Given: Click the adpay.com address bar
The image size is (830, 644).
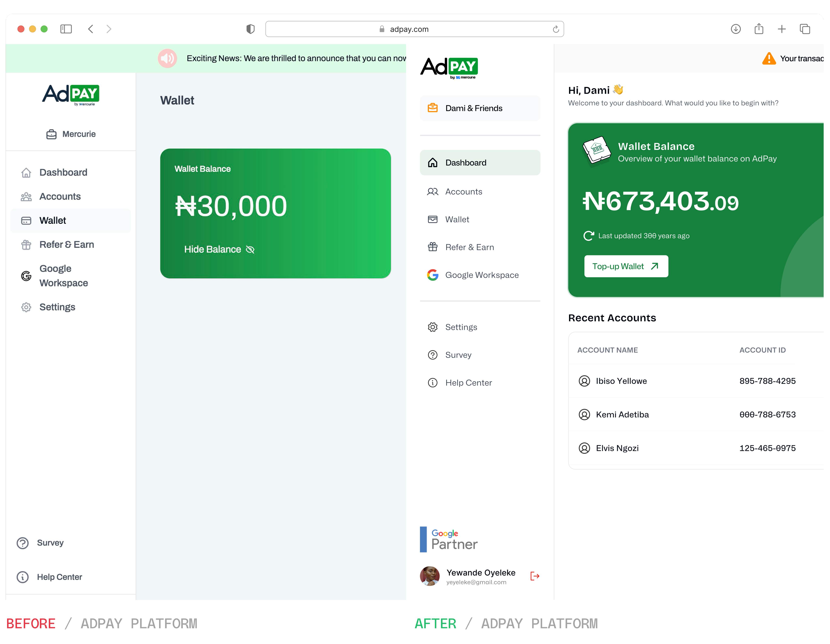Looking at the screenshot, I should pos(414,29).
